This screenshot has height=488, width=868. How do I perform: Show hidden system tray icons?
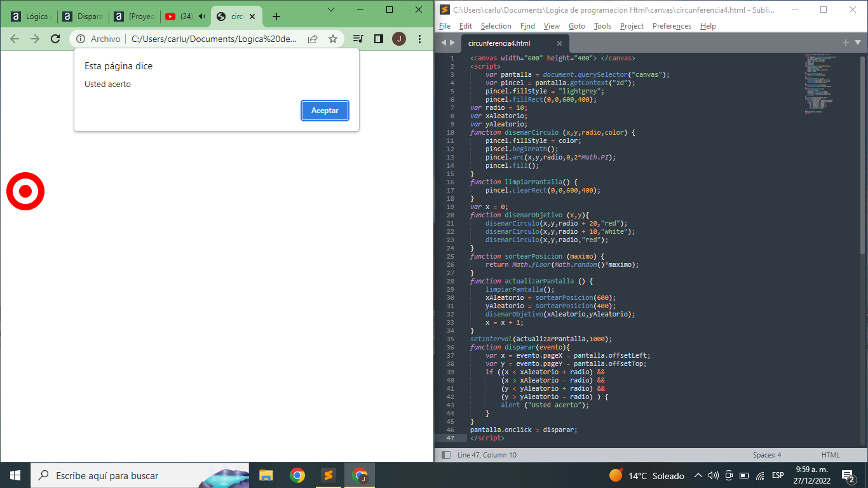(x=698, y=475)
